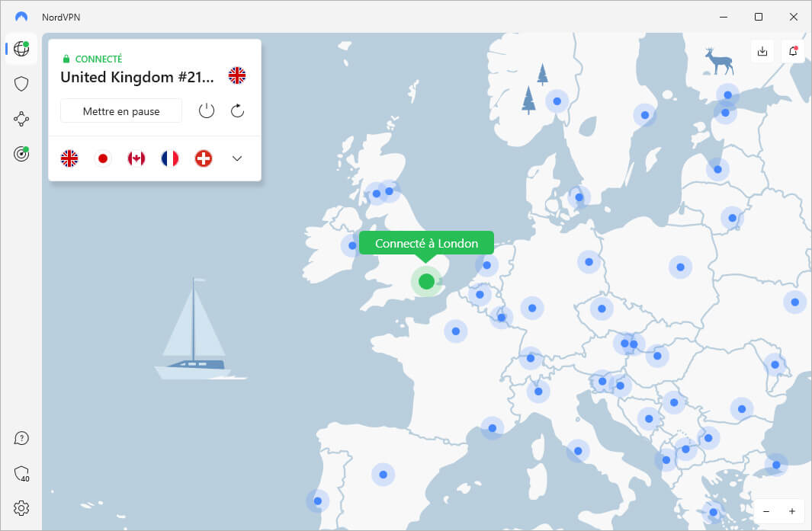Viewport: 812px width, 531px height.
Task: Select the connected London server pin
Action: [426, 282]
